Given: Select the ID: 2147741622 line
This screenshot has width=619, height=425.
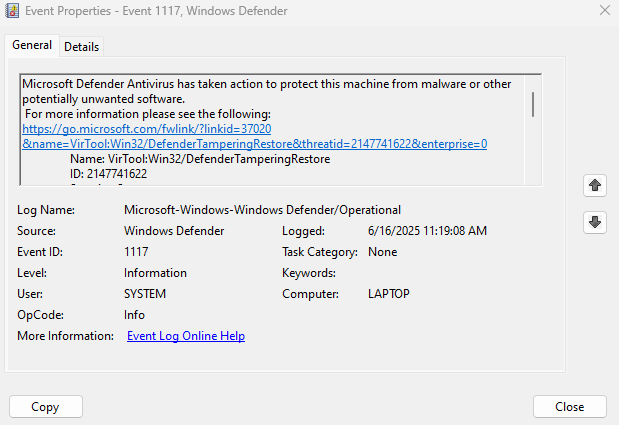Looking at the screenshot, I should (109, 174).
